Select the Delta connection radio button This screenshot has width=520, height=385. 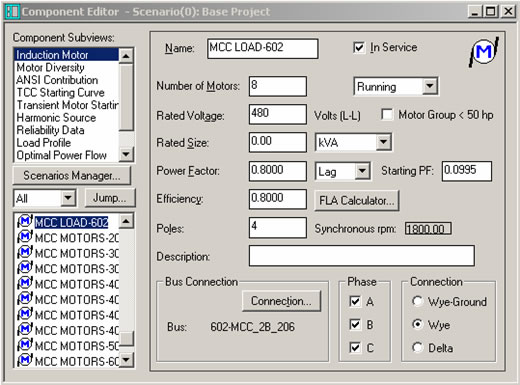pos(417,348)
